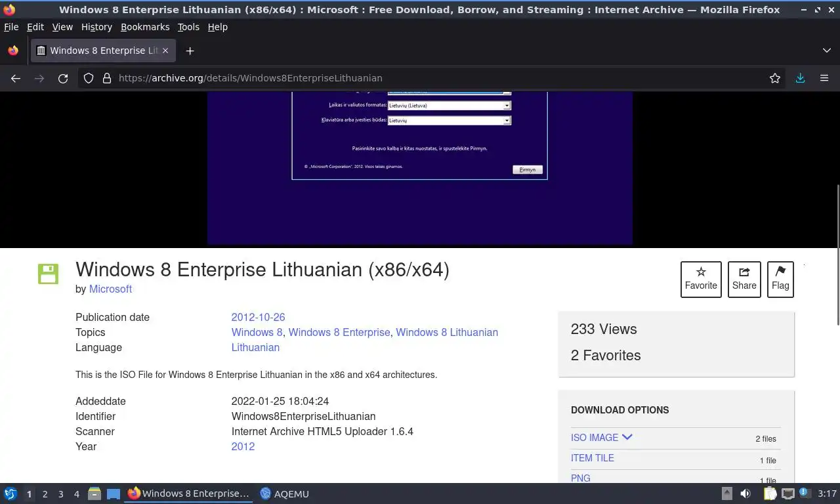Switch to workspace 2
This screenshot has height=504, width=840.
tap(45, 494)
